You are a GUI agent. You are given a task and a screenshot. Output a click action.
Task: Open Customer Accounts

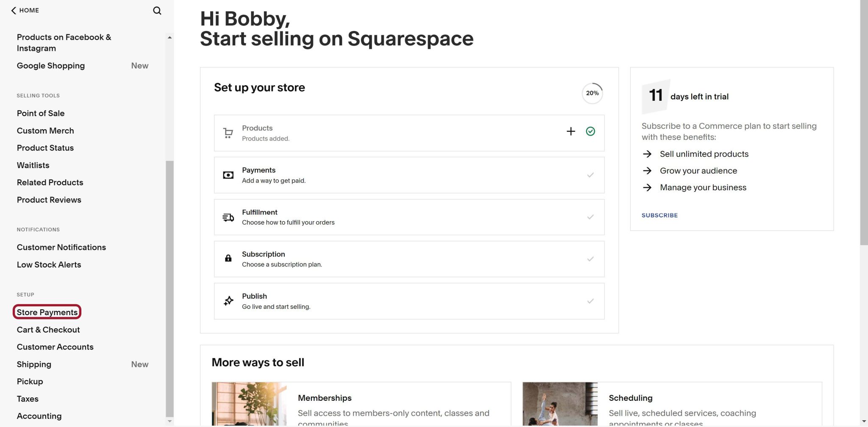click(55, 347)
